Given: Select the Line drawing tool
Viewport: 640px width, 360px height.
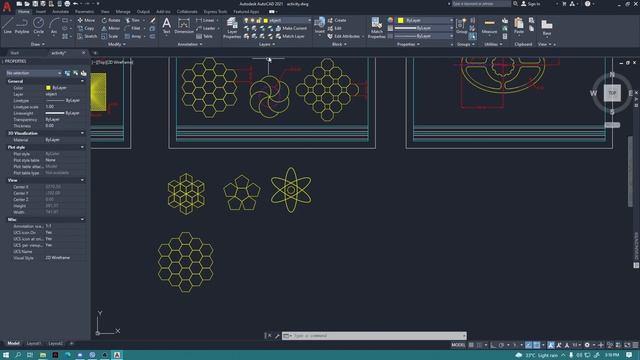Looking at the screenshot, I should pyautogui.click(x=7, y=25).
